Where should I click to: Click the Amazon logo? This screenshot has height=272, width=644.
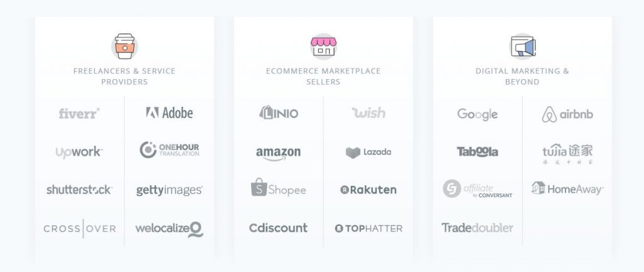(x=278, y=153)
